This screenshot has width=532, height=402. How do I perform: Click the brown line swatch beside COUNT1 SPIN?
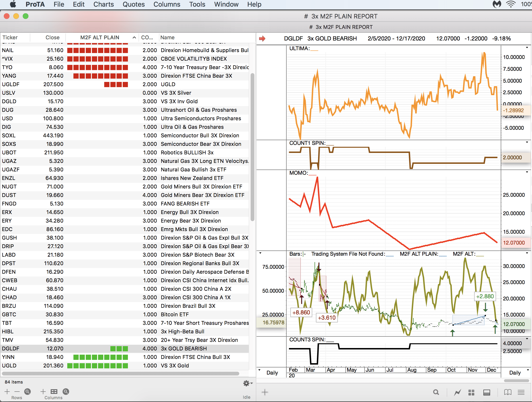click(x=330, y=145)
